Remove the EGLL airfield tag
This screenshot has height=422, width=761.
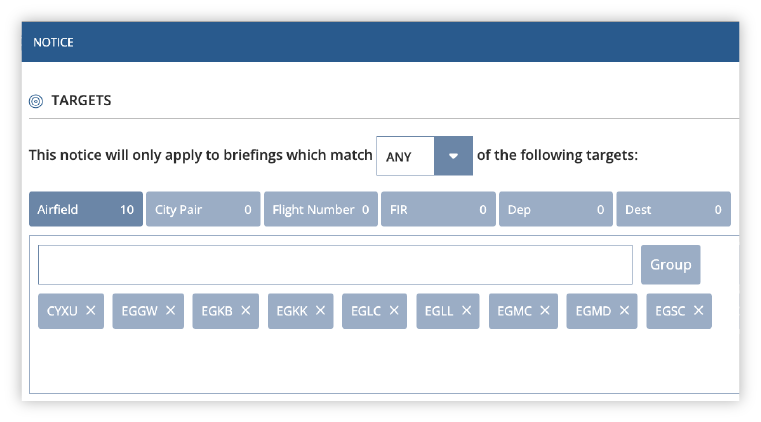tap(466, 310)
